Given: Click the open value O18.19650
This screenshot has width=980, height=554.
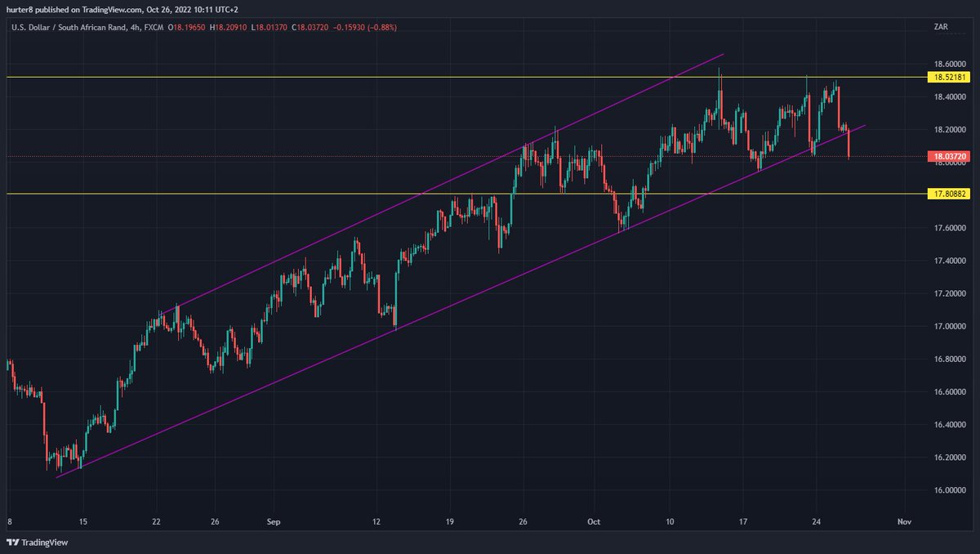Looking at the screenshot, I should click(x=185, y=27).
